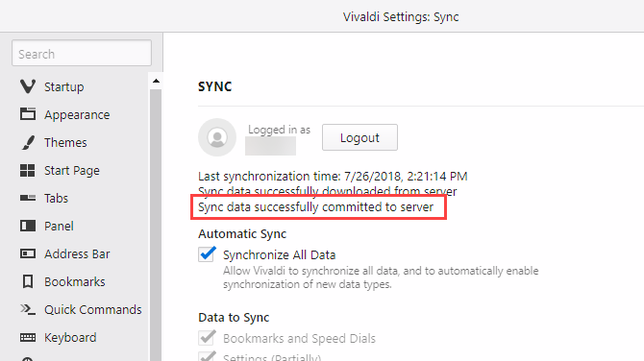The width and height of the screenshot is (644, 361).
Task: Open Themes using the brush icon
Action: (28, 142)
